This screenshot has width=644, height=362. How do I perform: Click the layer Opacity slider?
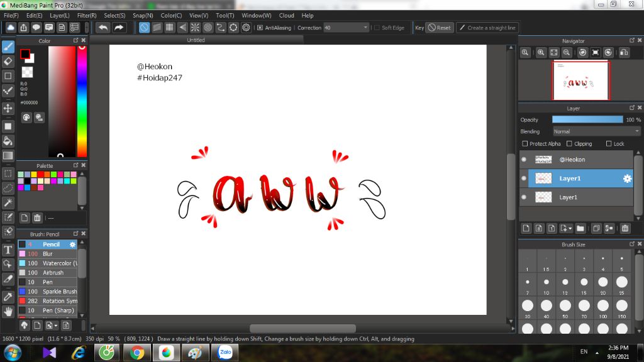coord(587,119)
